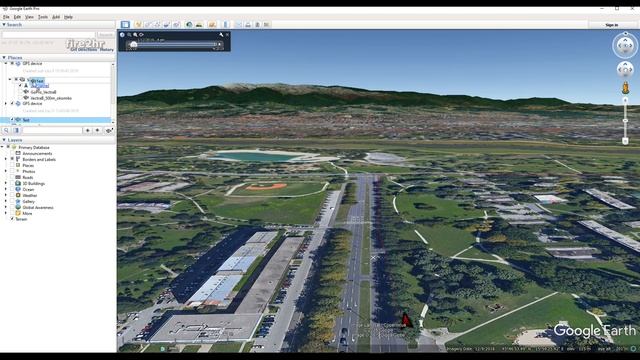
Task: Click the Save Image toolbar icon
Action: 257,24
